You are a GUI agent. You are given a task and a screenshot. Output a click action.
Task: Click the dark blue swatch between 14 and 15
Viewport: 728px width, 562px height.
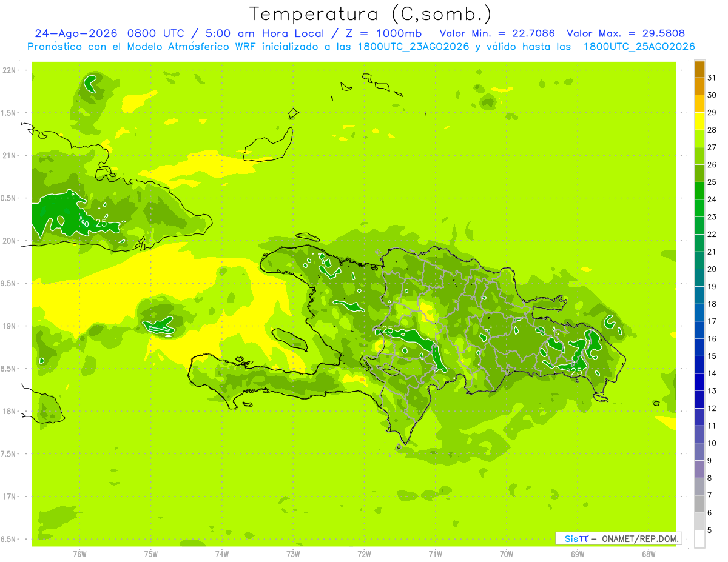(699, 364)
